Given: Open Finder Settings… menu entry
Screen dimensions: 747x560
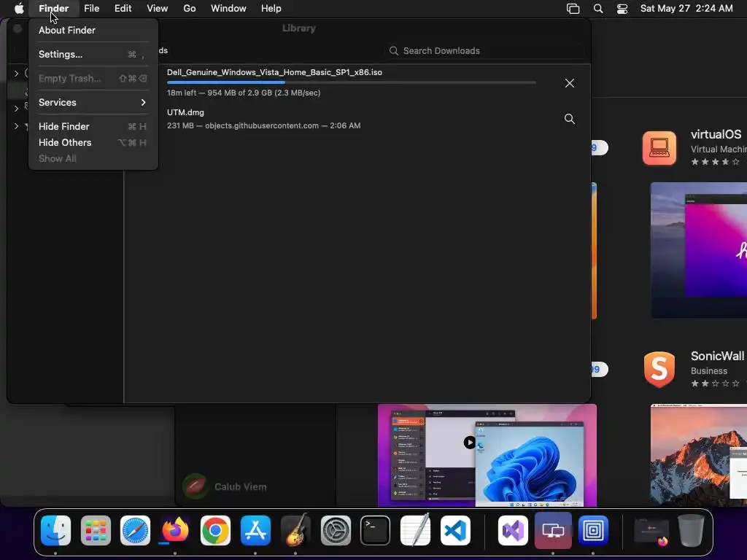Looking at the screenshot, I should coord(93,54).
